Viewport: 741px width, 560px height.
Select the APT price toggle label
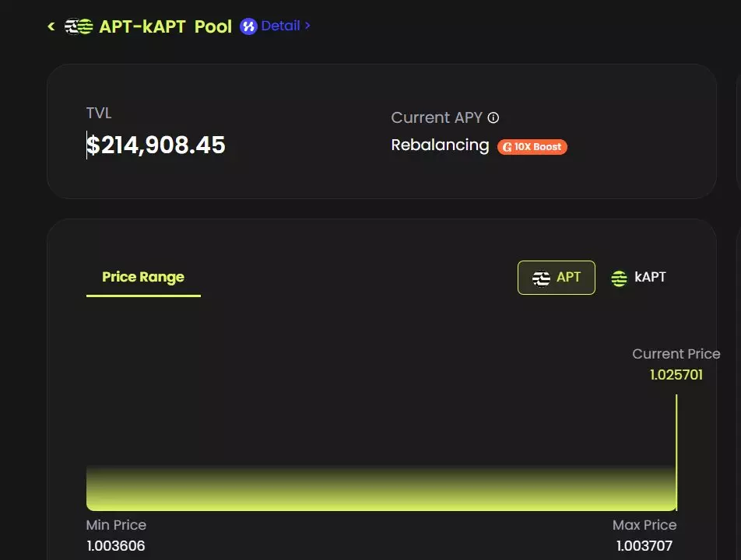[568, 278]
